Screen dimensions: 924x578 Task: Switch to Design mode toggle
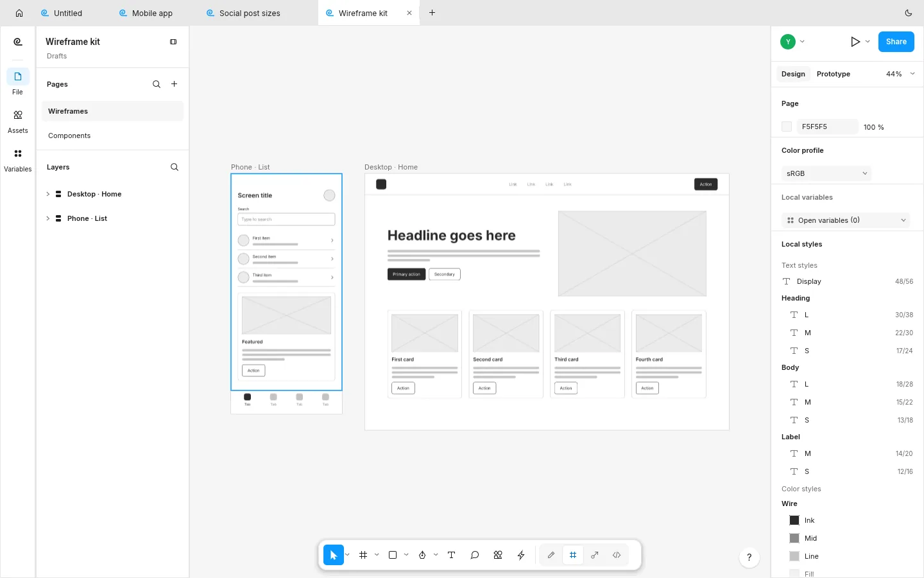(573, 555)
